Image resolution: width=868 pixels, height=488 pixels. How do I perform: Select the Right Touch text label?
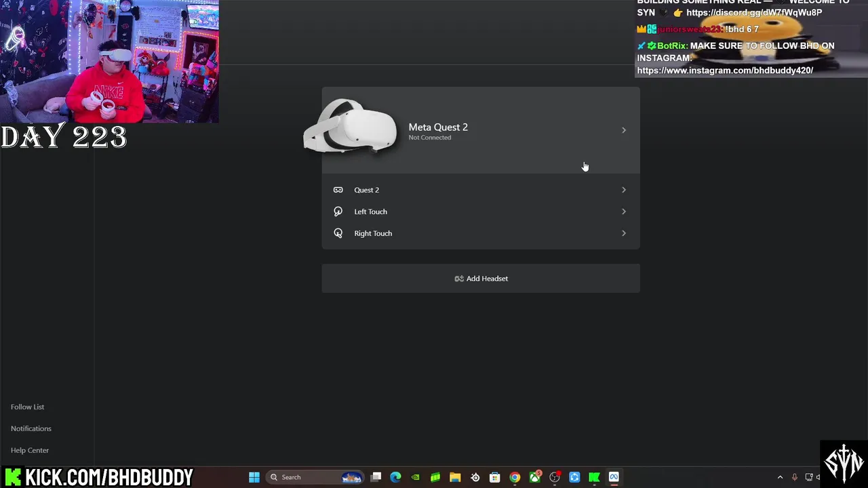(373, 233)
